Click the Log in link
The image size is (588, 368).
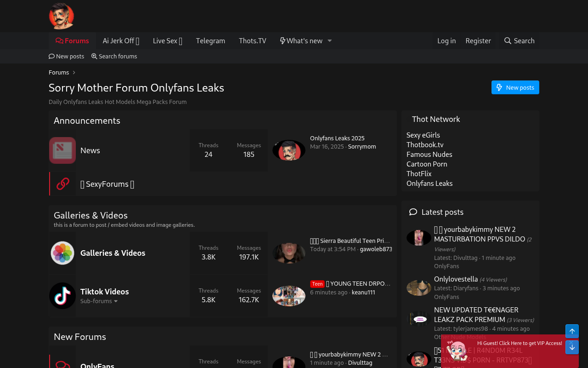(x=447, y=41)
